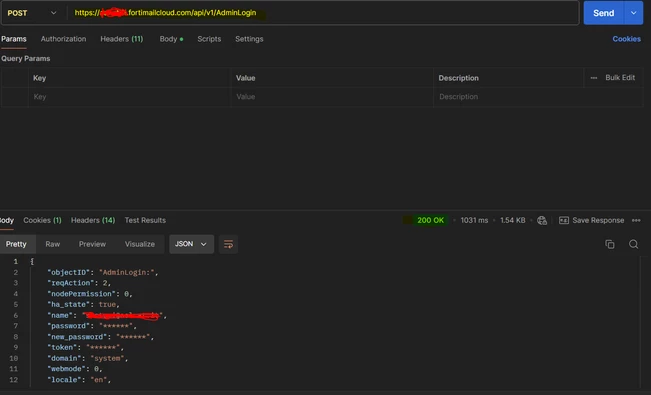Click the "reqAction": 2 line

[79, 283]
